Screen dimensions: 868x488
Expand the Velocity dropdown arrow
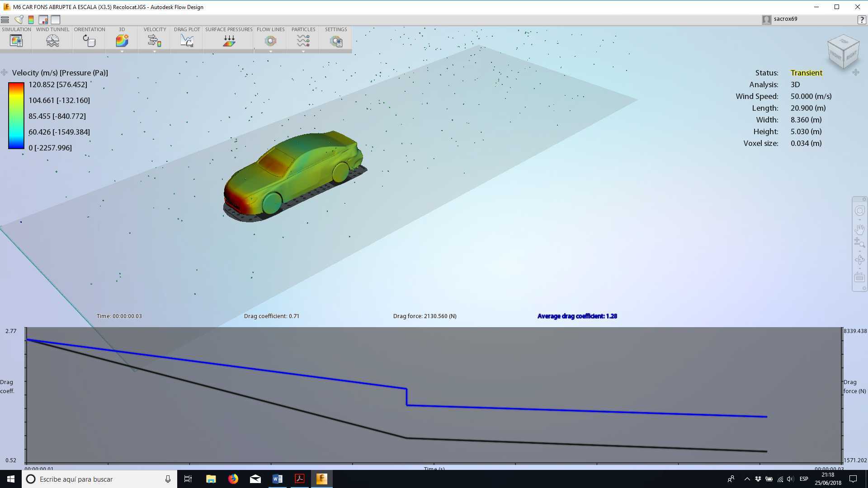[155, 52]
